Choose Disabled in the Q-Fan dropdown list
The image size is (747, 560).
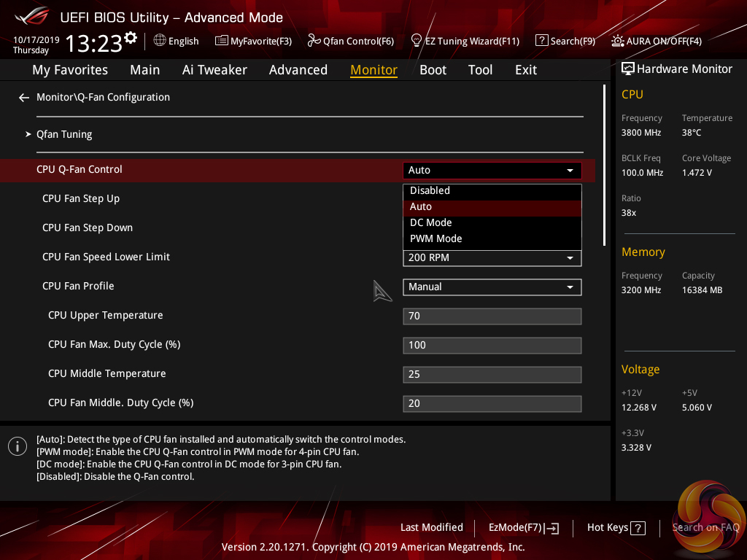pos(492,190)
